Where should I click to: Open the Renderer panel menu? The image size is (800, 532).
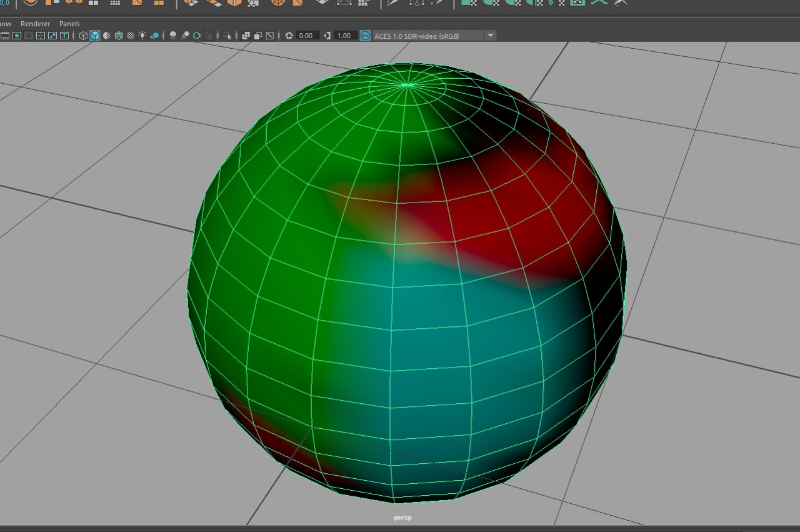(35, 24)
